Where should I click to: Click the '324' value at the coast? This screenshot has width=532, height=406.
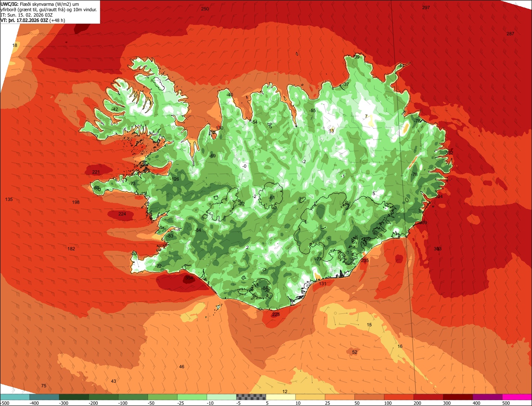[x=438, y=196]
